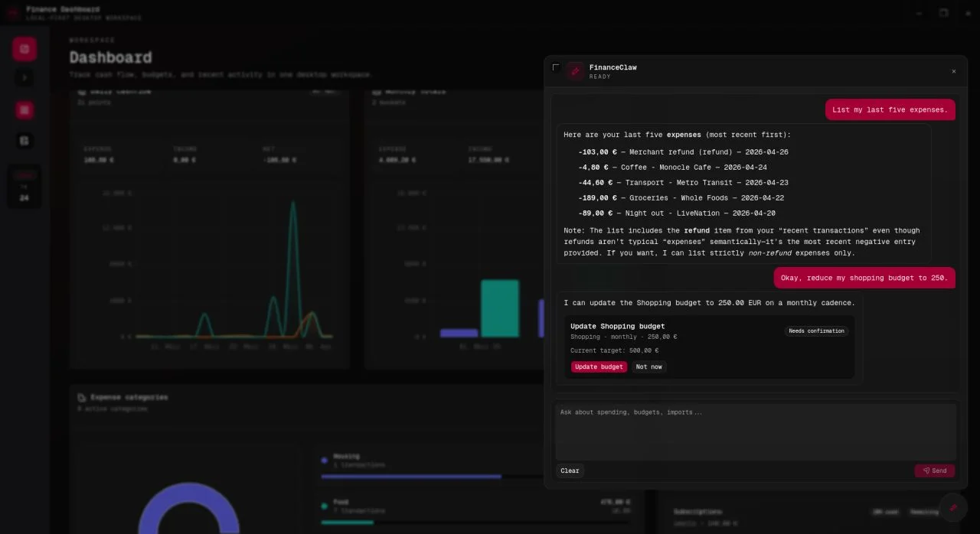The height and width of the screenshot is (534, 980).
Task: Open the Dashboard section from the sidebar
Action: (24, 49)
